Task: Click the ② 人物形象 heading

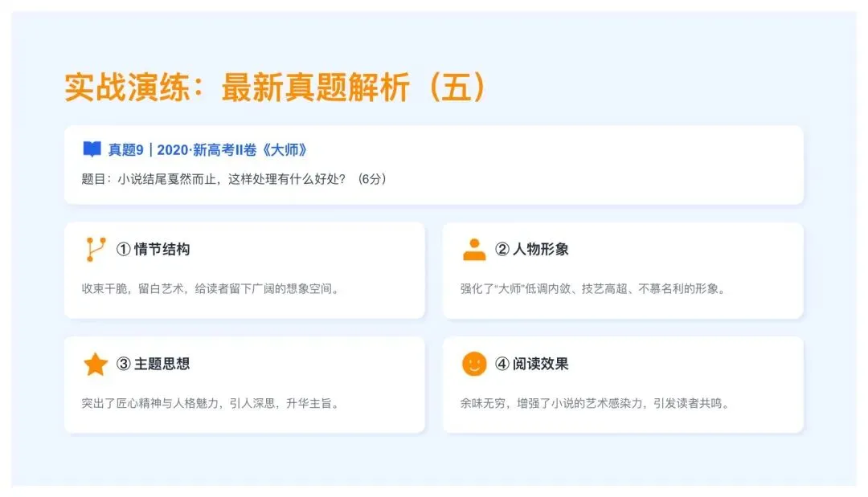Action: (x=531, y=250)
